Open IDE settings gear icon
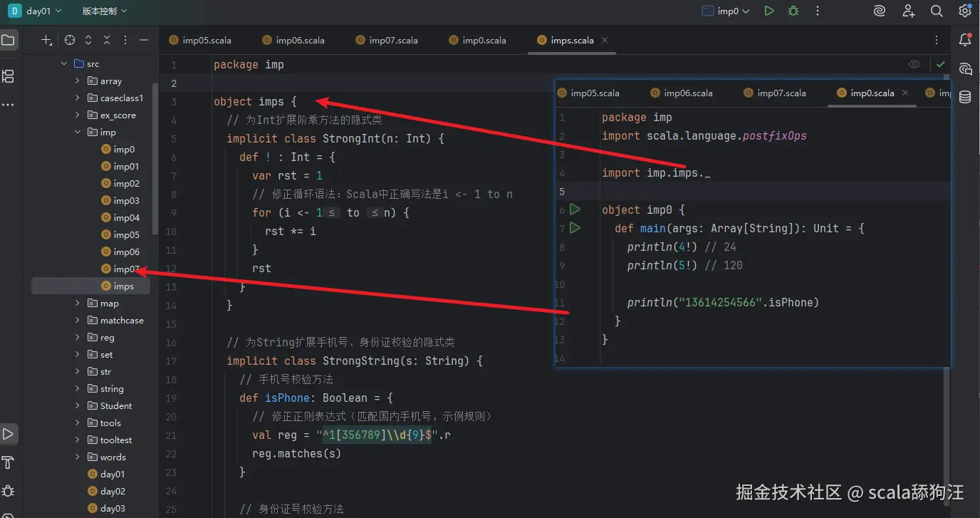Image resolution: width=980 pixels, height=518 pixels. tap(964, 11)
